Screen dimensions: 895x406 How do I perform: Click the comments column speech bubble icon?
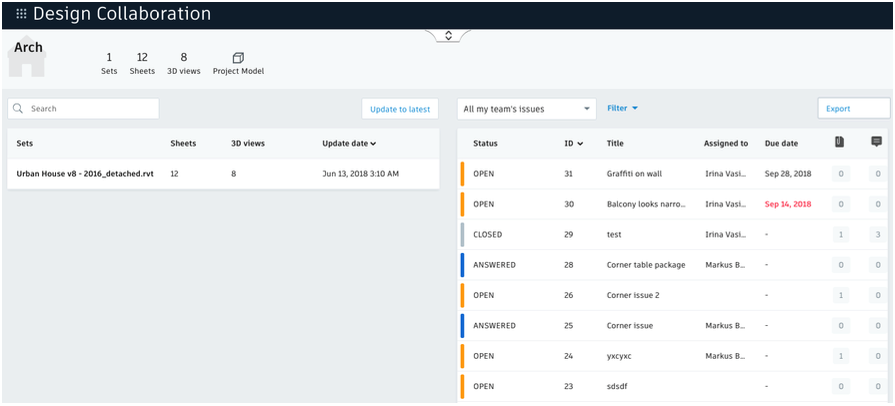876,142
